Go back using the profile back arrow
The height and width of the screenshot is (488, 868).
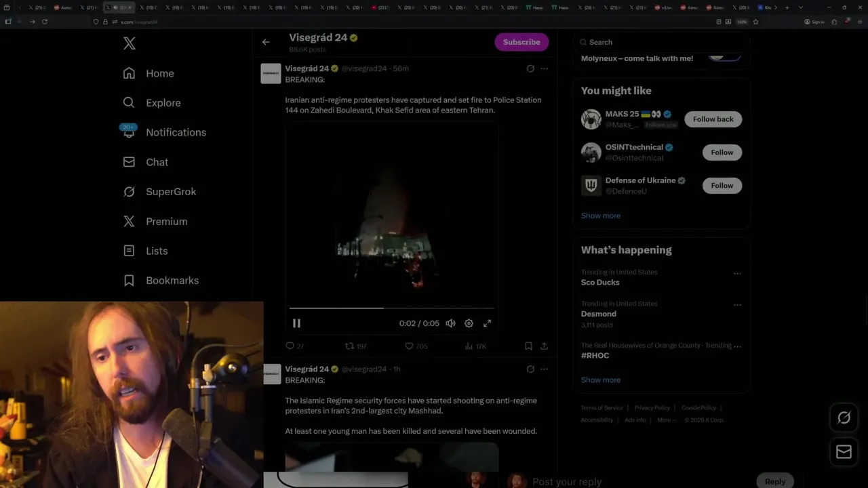[266, 42]
